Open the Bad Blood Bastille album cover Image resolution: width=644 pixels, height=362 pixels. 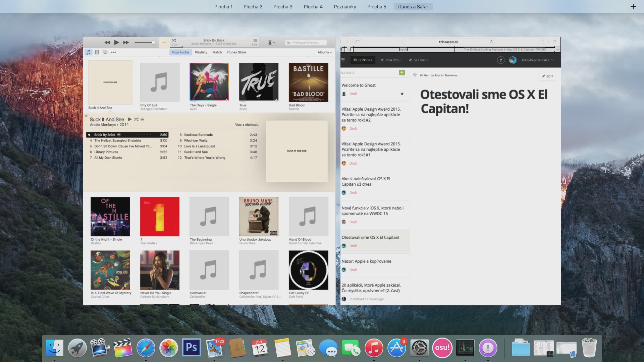308,82
